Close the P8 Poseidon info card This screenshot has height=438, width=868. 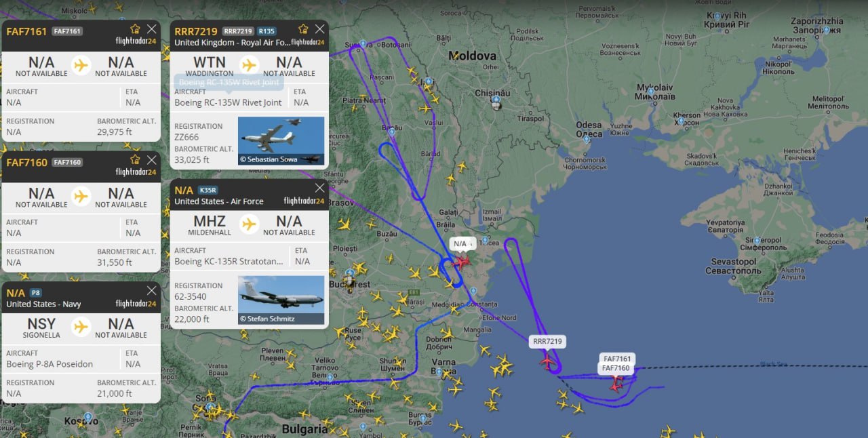tap(151, 290)
